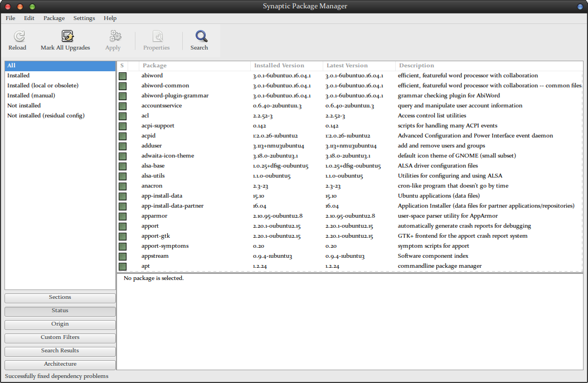
Task: Toggle status box for anacron package
Action: [123, 186]
